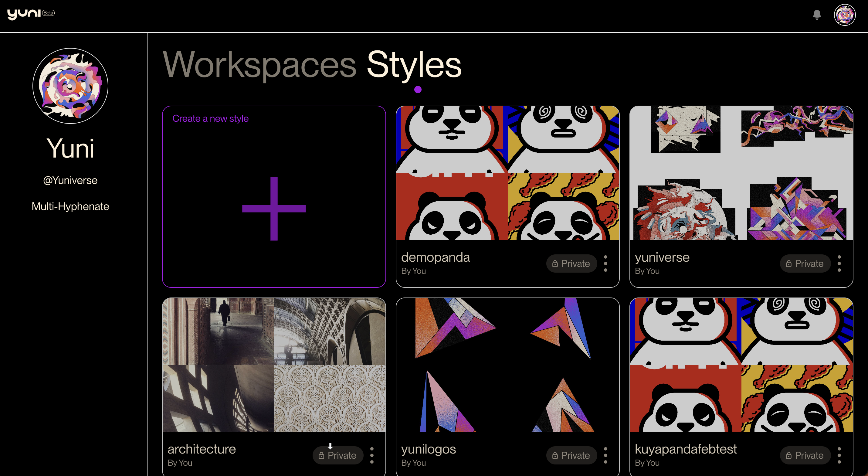Switch to the Workspaces tab
This screenshot has width=868, height=476.
click(259, 64)
